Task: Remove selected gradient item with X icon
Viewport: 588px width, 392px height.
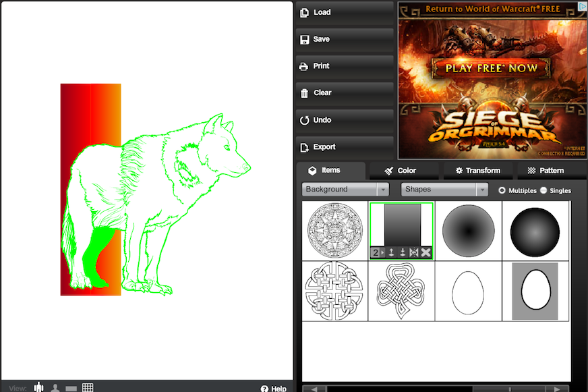Action: click(425, 252)
